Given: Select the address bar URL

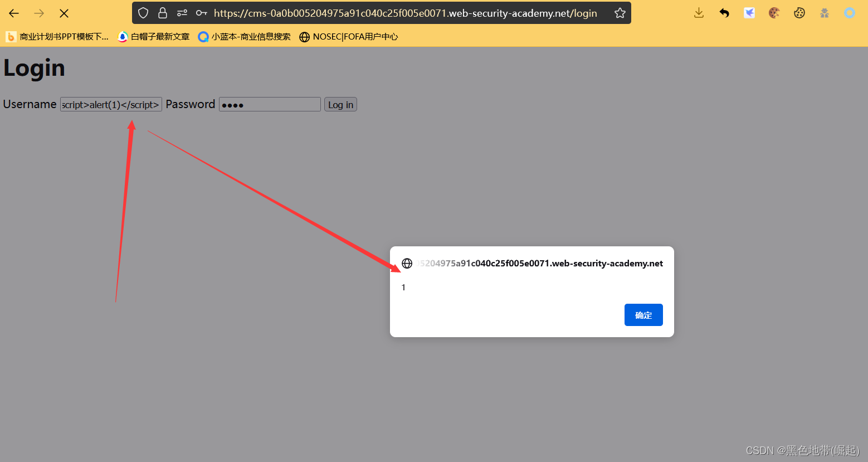Looking at the screenshot, I should [405, 13].
